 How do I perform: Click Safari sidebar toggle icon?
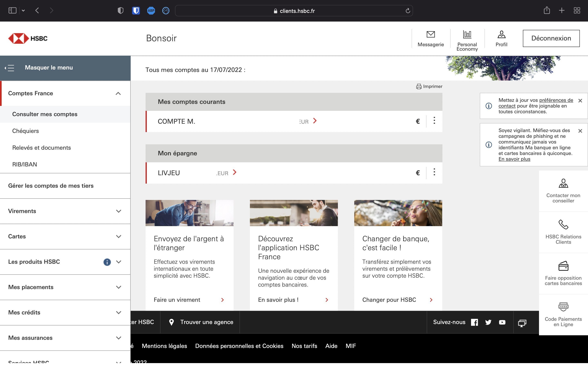pyautogui.click(x=12, y=10)
